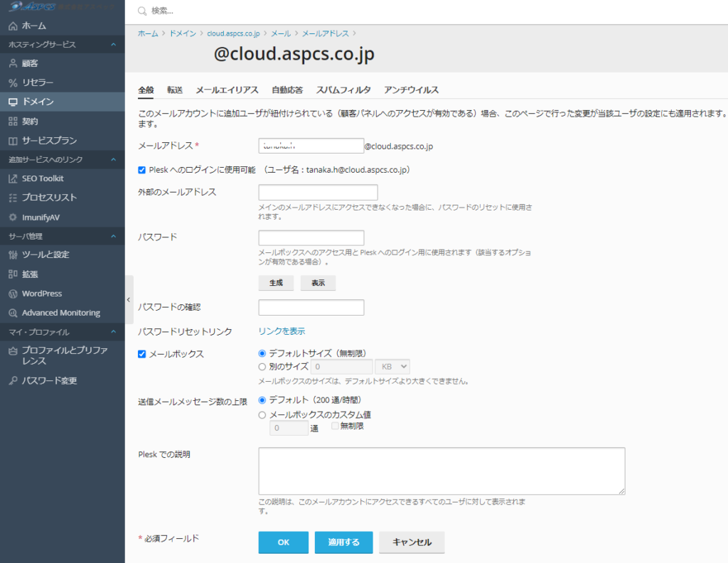Click the 外部のメールアドレス input field
Viewport: 728px width, 563px height.
318,193
